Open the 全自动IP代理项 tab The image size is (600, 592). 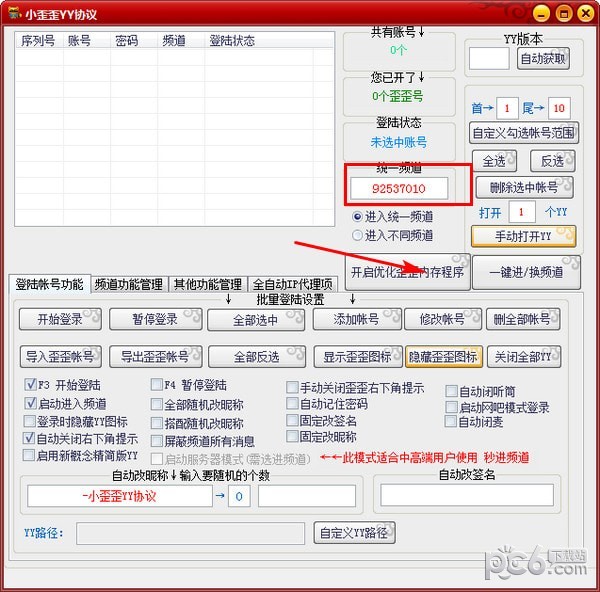[x=292, y=284]
